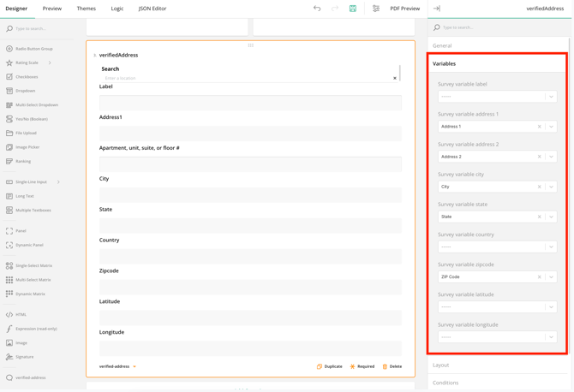This screenshot has width=574, height=392.
Task: Add a Dropdown question
Action: (x=21, y=91)
